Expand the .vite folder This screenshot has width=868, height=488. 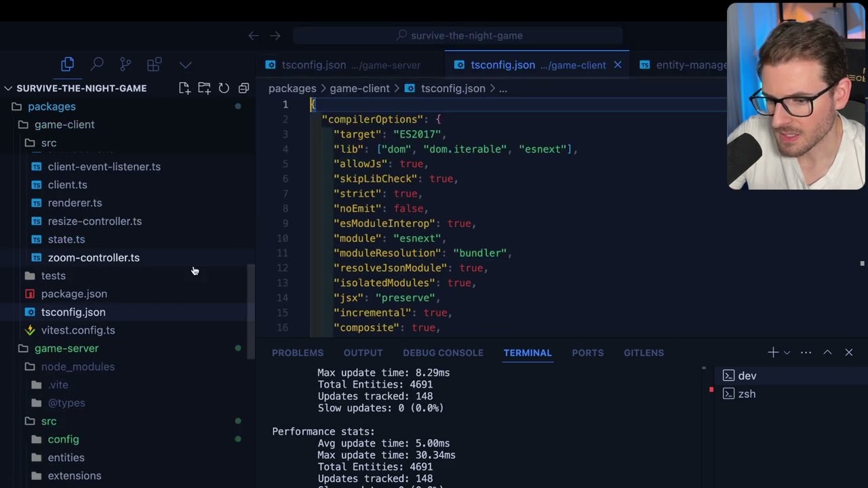(x=58, y=385)
